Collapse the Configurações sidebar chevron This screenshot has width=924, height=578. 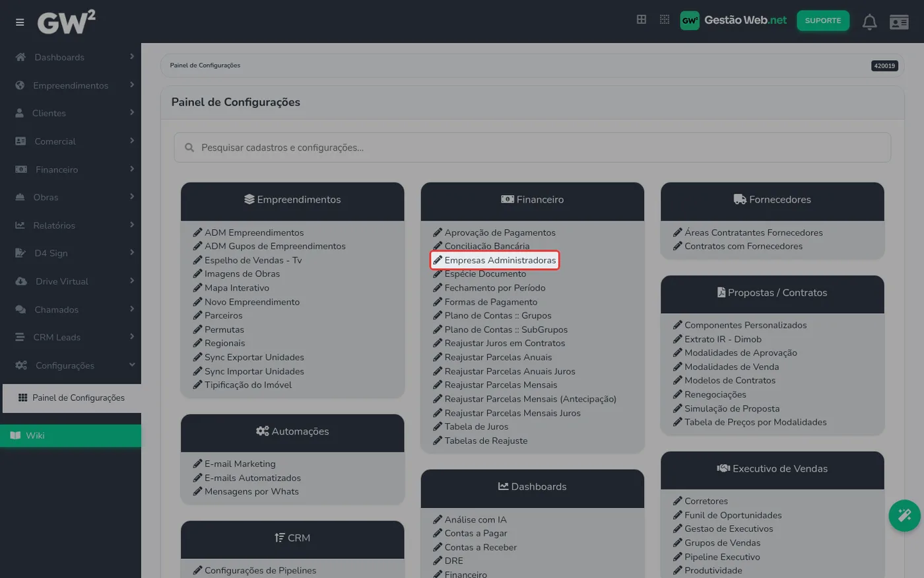[132, 365]
